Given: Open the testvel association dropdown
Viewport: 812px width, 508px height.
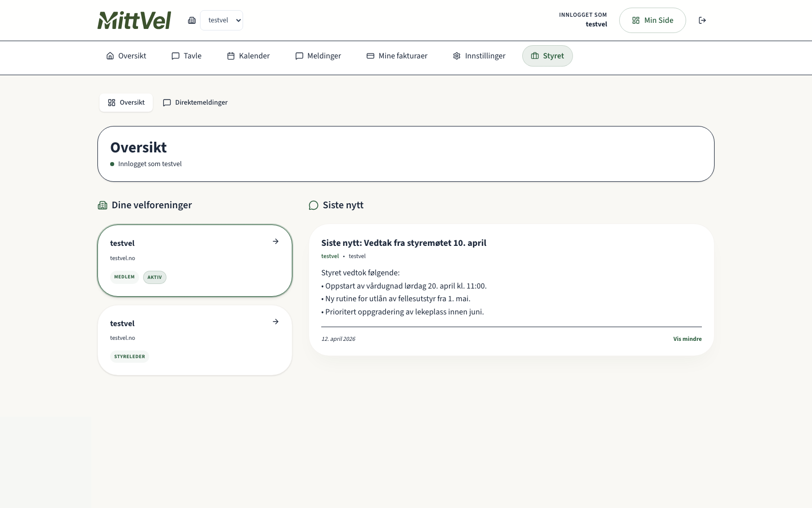Looking at the screenshot, I should click(x=222, y=20).
